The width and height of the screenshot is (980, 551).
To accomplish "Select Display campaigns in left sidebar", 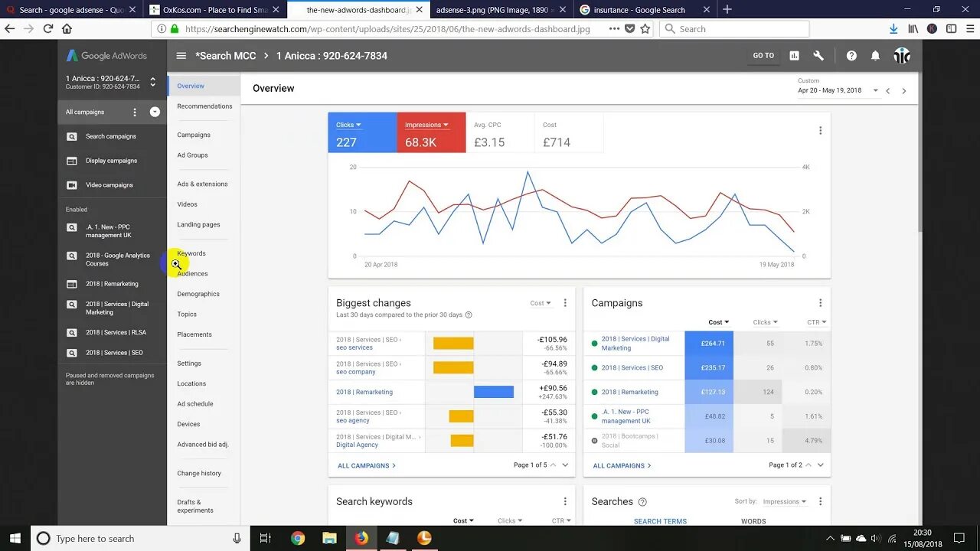I will click(x=112, y=161).
